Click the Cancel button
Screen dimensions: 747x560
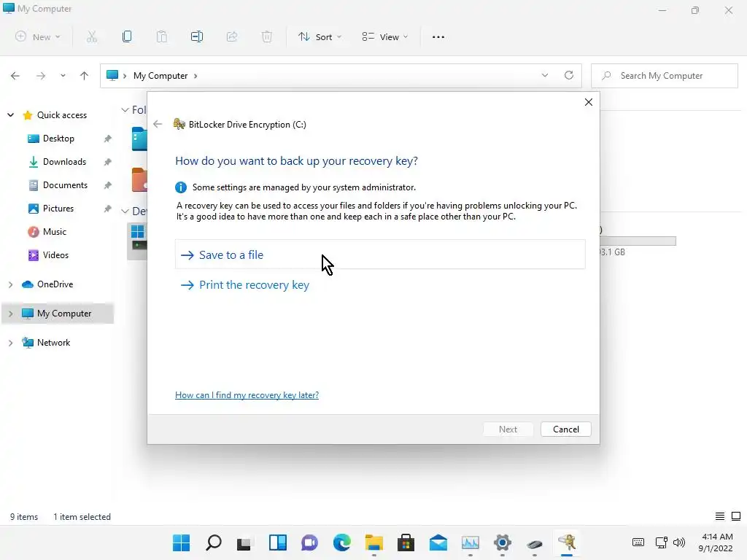(565, 429)
